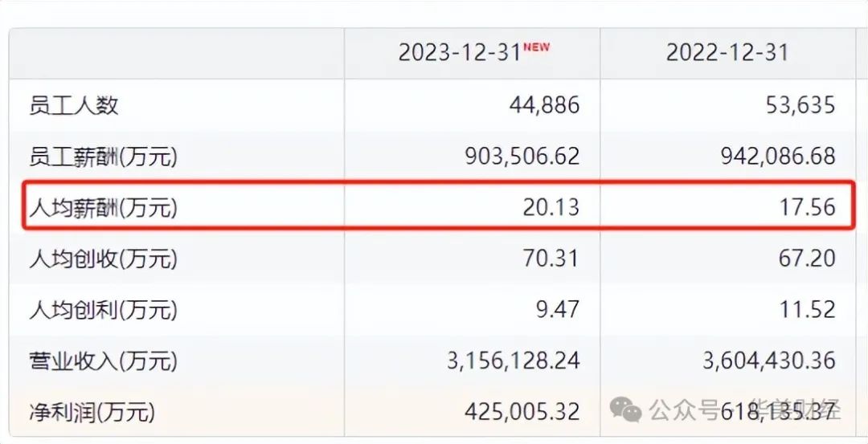The image size is (868, 444).
Task: Click the highlighted 人均薪酬(万元) row label
Action: pos(103,208)
